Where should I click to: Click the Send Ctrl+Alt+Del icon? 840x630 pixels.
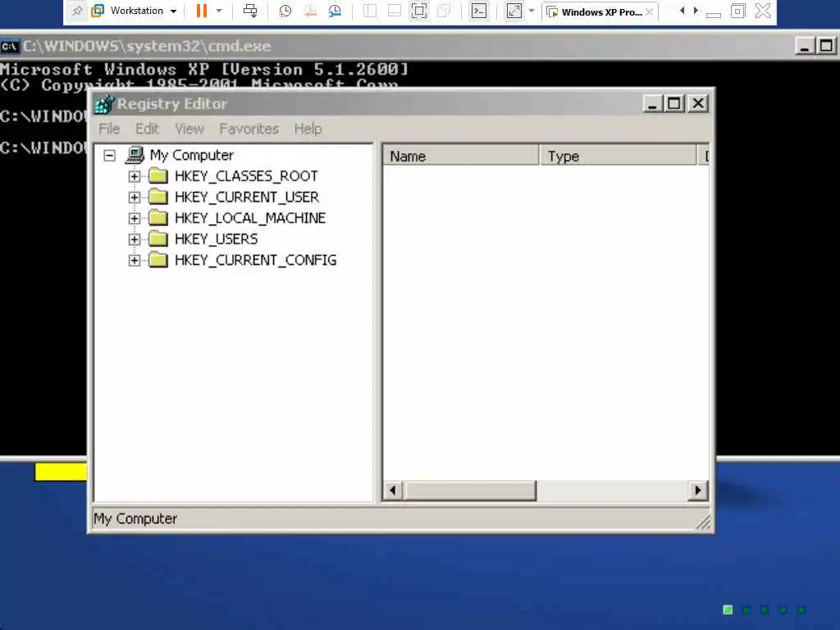[250, 11]
